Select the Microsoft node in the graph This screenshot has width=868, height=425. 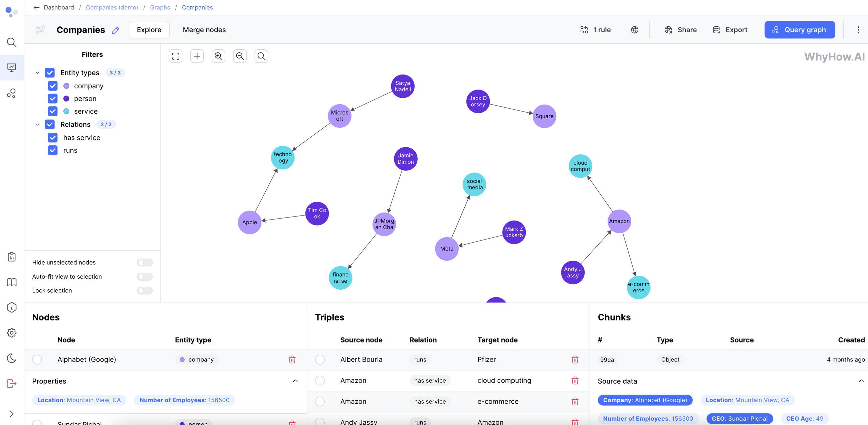pyautogui.click(x=339, y=116)
